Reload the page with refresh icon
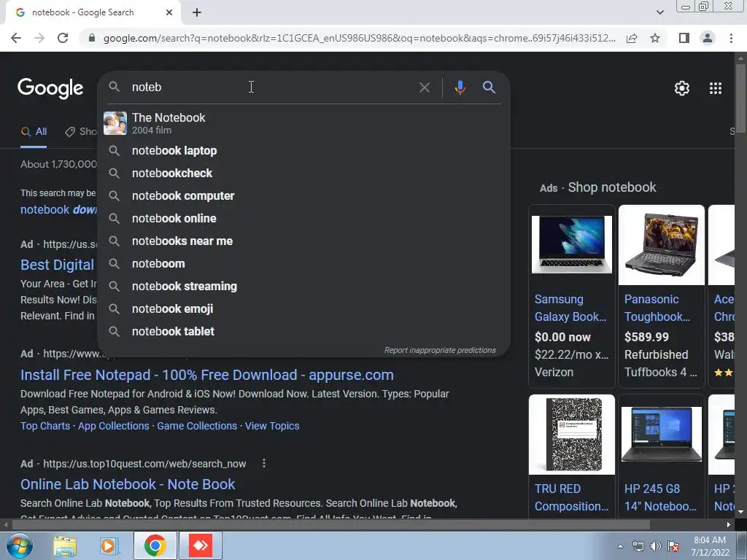747x560 pixels. [63, 38]
